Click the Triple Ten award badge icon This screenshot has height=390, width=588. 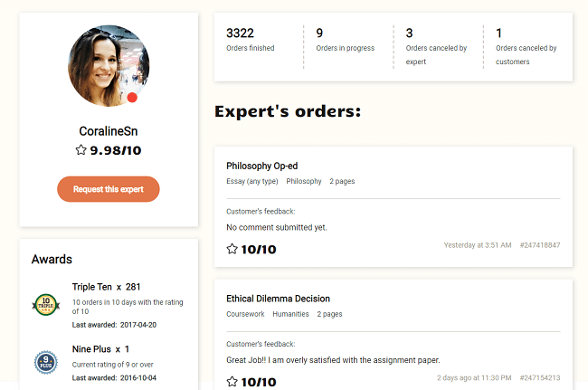[x=45, y=304]
